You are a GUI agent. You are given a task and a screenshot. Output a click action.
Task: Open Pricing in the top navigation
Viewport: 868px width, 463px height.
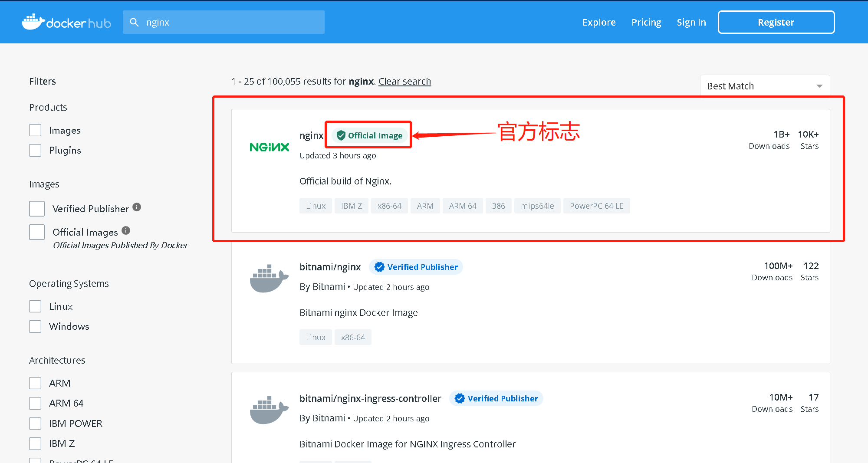coord(646,22)
